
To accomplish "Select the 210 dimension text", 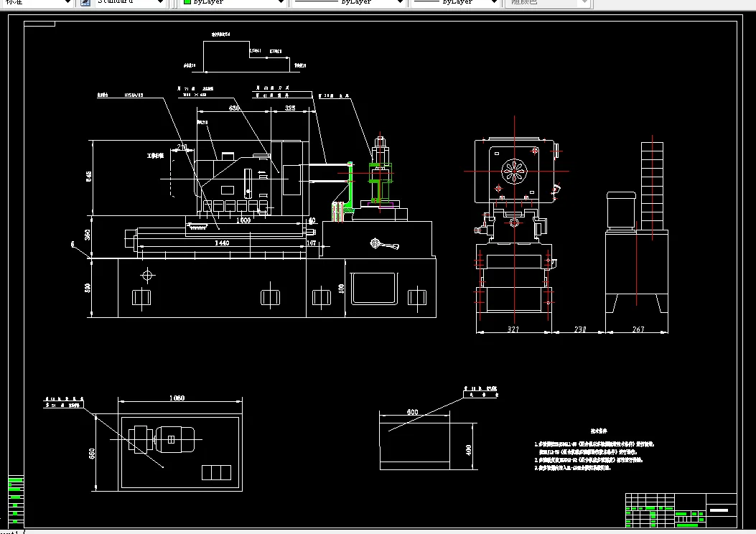I will pos(182,146).
